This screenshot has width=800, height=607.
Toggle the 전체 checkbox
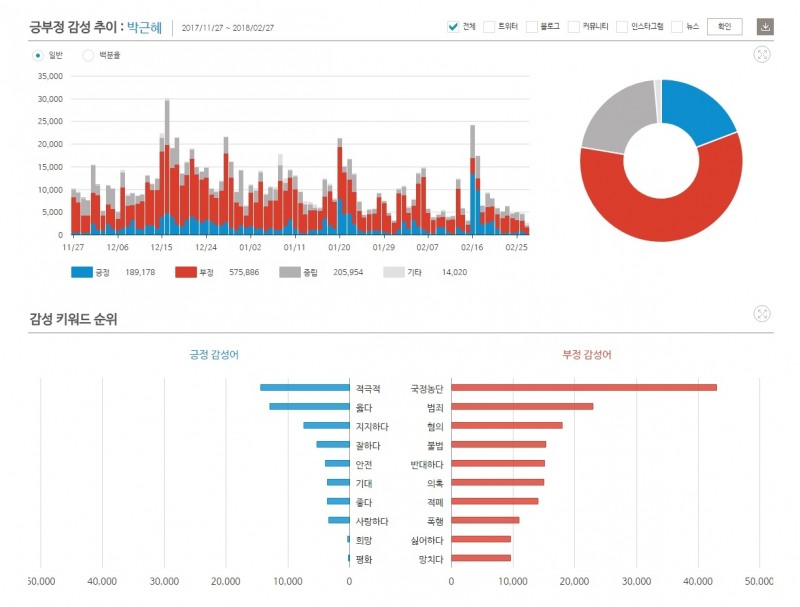[x=453, y=27]
